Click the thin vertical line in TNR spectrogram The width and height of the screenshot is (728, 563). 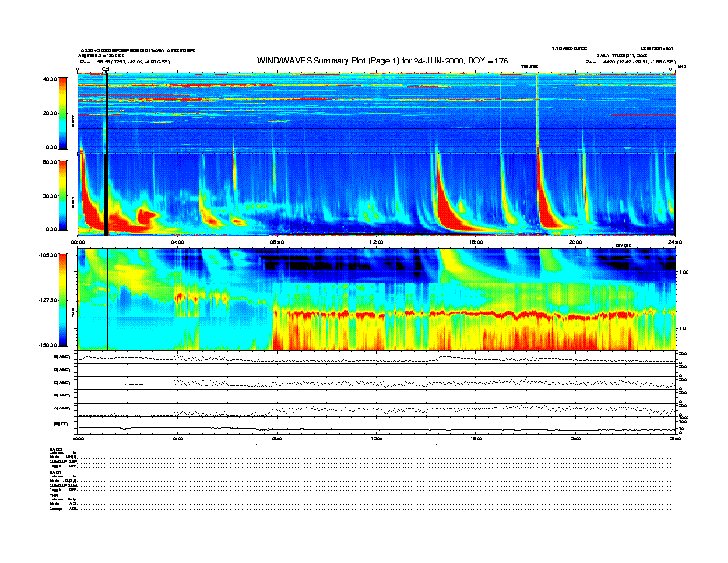coord(108,300)
